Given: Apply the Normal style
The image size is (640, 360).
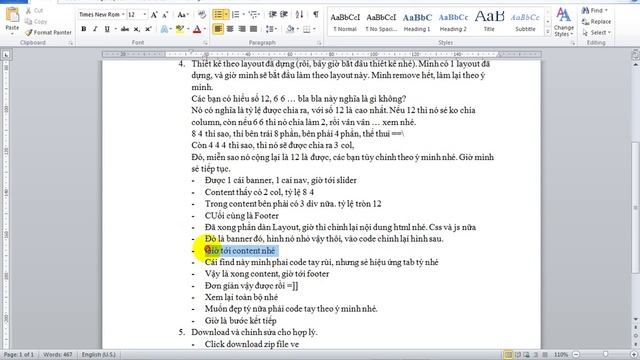Looking at the screenshot, I should click(345, 22).
